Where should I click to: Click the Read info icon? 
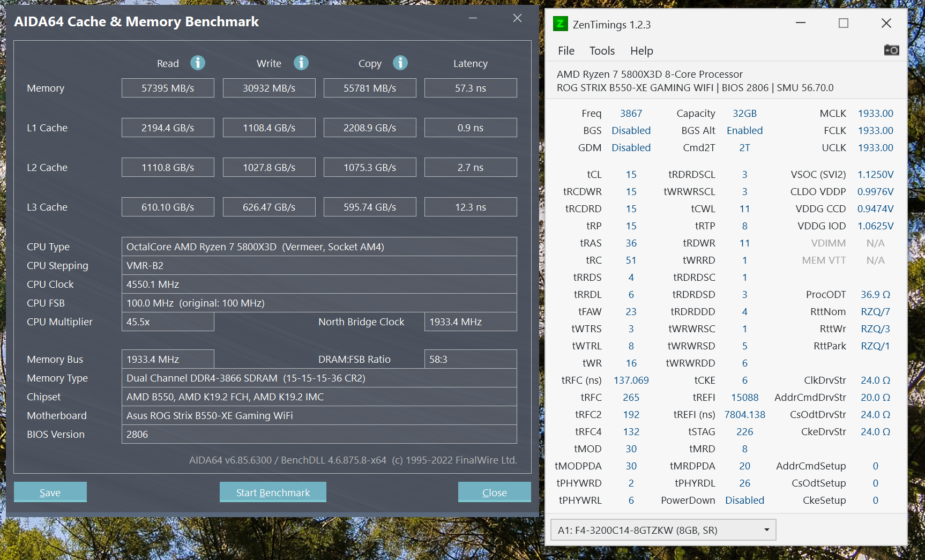click(x=198, y=63)
